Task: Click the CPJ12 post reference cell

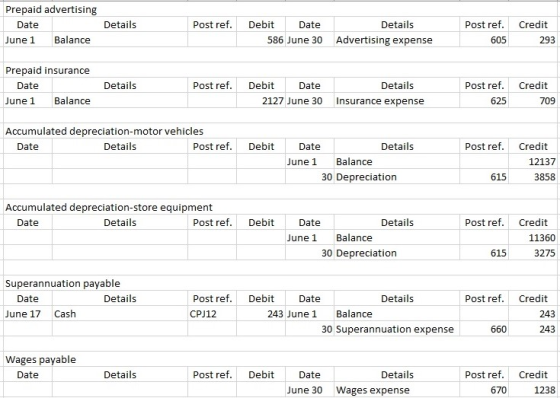Action: [x=212, y=314]
